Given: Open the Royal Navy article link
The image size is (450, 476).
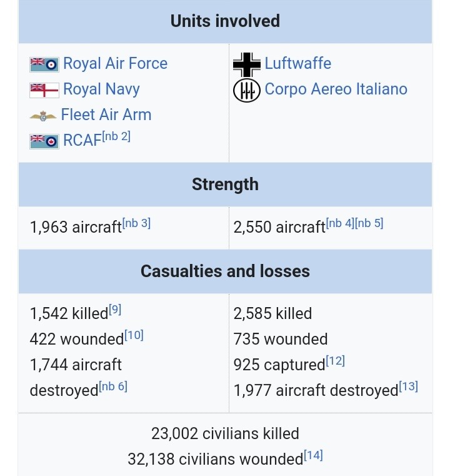Looking at the screenshot, I should [101, 89].
